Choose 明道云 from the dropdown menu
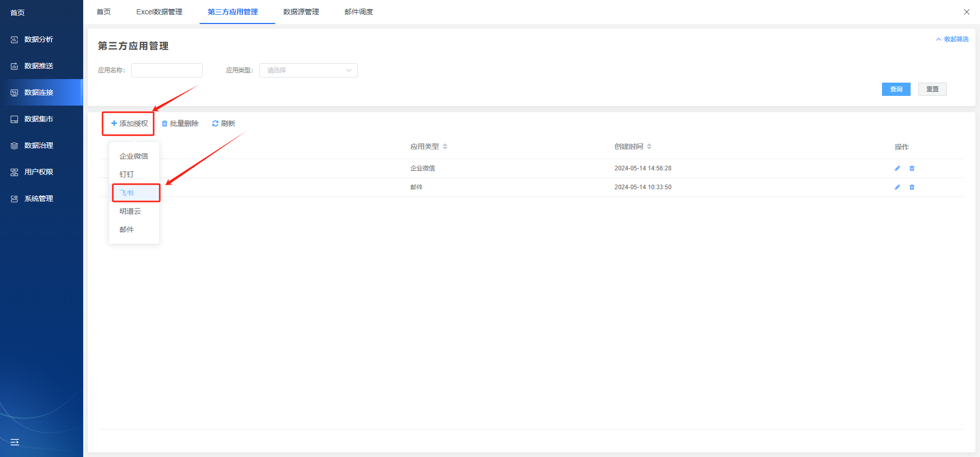Screen dimensions: 980x457 point(134,211)
